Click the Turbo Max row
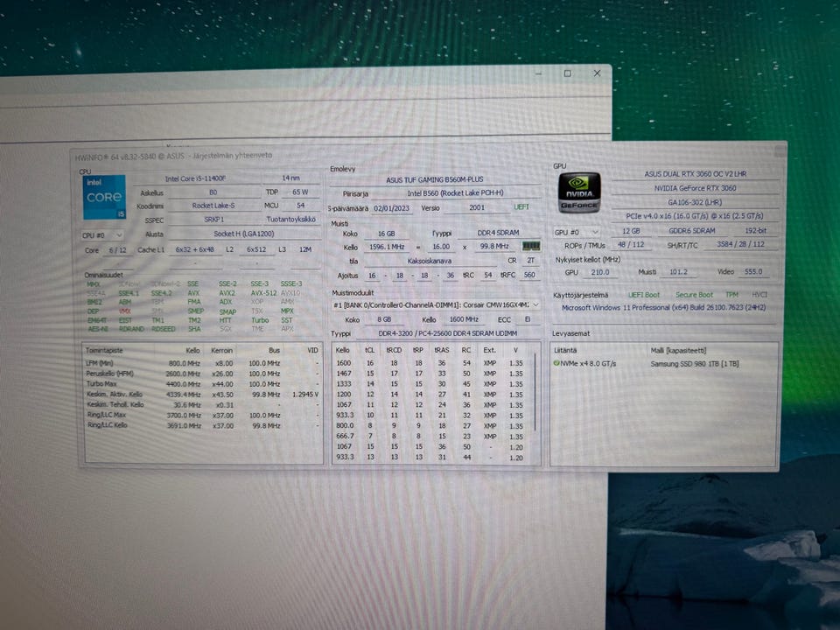Screen dimensions: 840x630 point(202,384)
